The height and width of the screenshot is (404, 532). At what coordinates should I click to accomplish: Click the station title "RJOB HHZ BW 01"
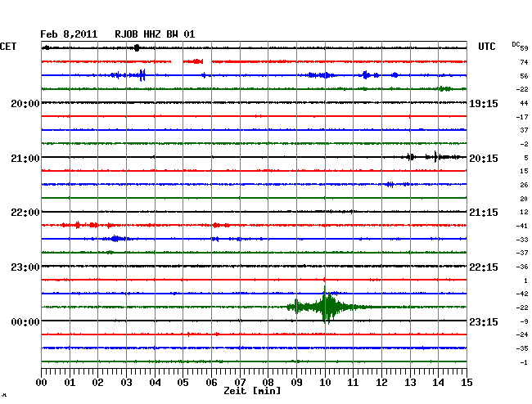(x=155, y=34)
